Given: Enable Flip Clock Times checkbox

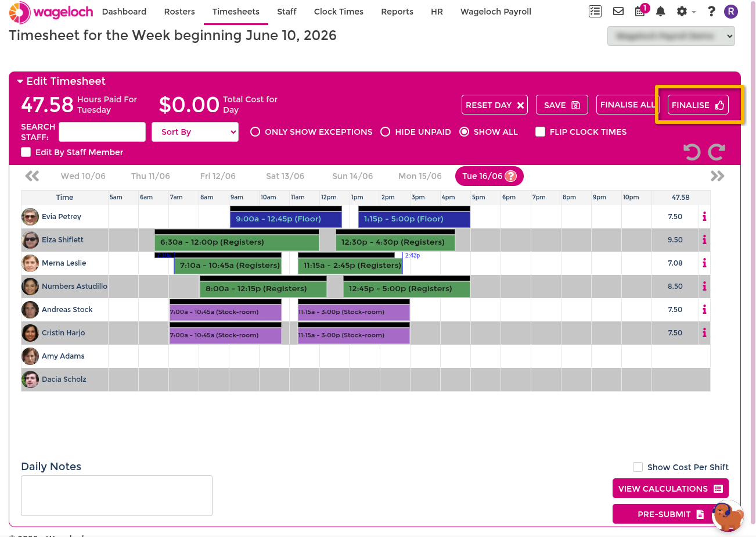Looking at the screenshot, I should point(540,132).
